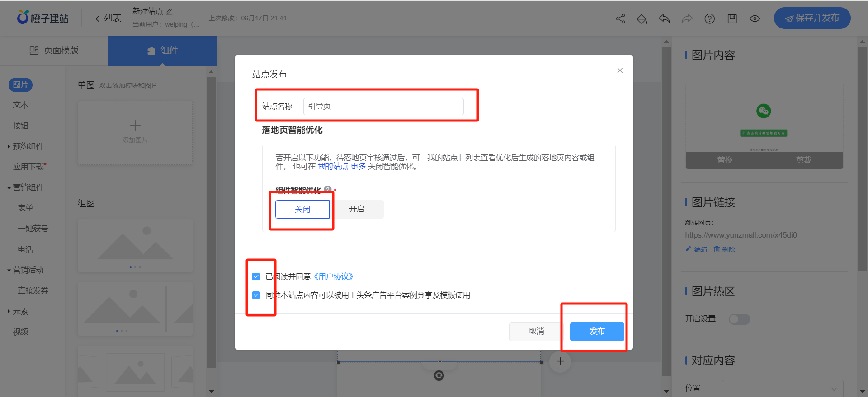
Task: Open the paint bucket fill tool
Action: click(x=642, y=19)
